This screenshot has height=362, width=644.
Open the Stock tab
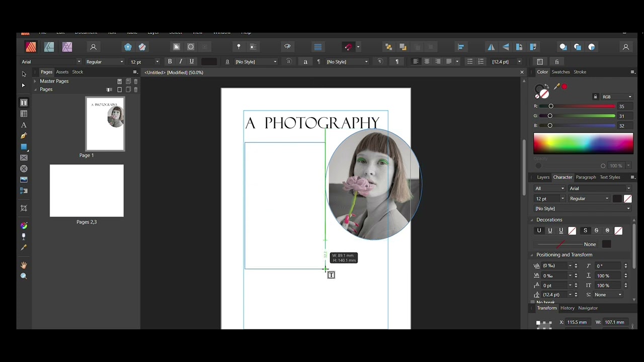point(77,72)
